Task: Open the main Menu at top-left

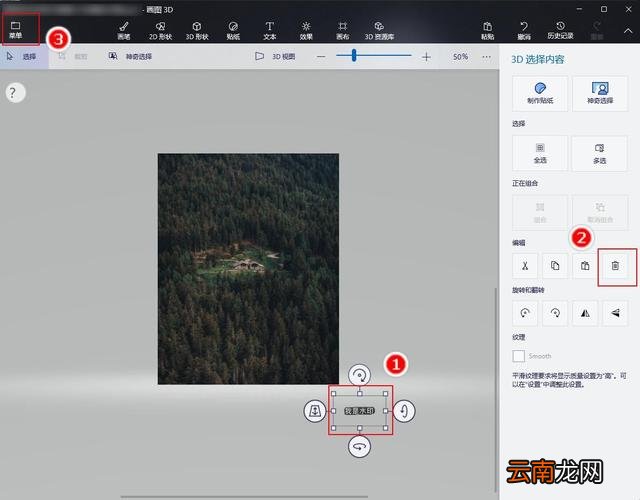Action: [16, 30]
